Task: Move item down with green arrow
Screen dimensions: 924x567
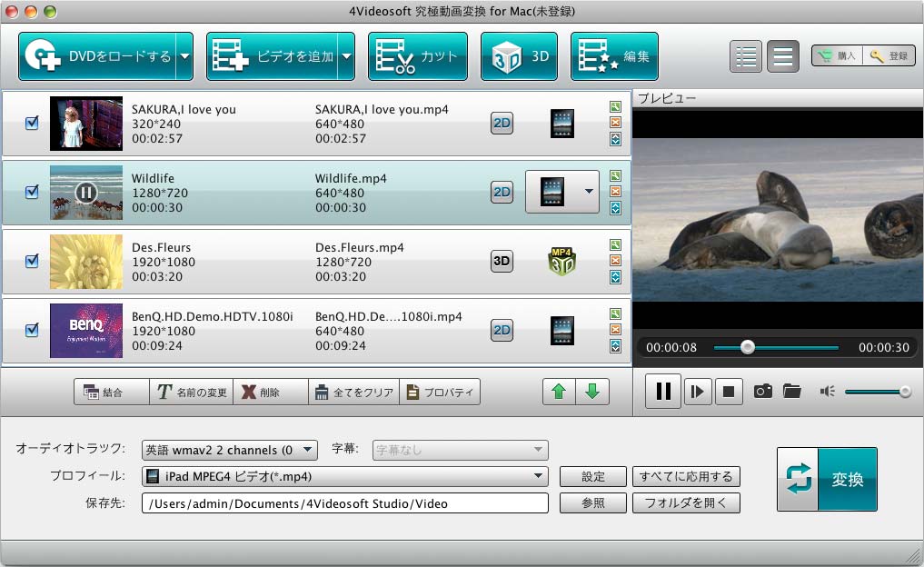Action: click(592, 392)
